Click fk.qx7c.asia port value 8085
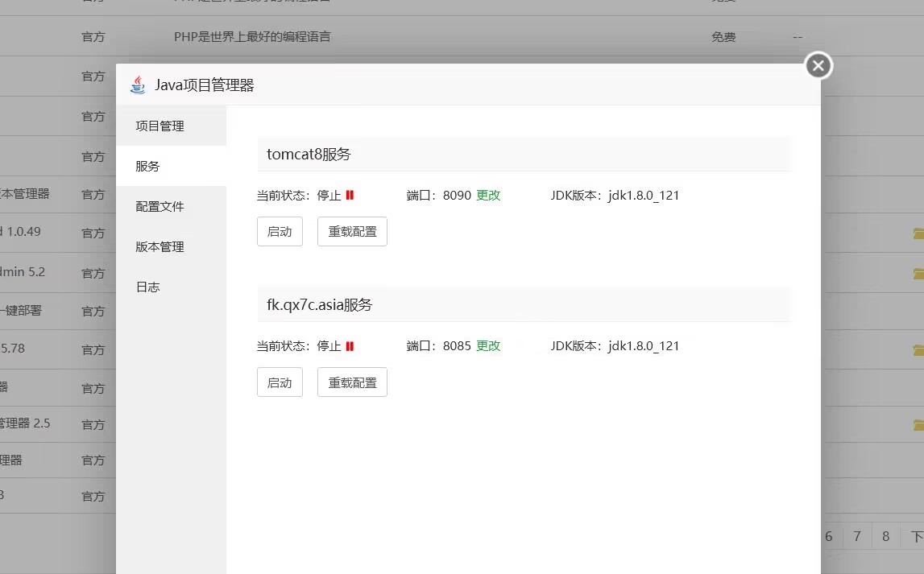Viewport: 924px width, 574px height. pos(457,346)
